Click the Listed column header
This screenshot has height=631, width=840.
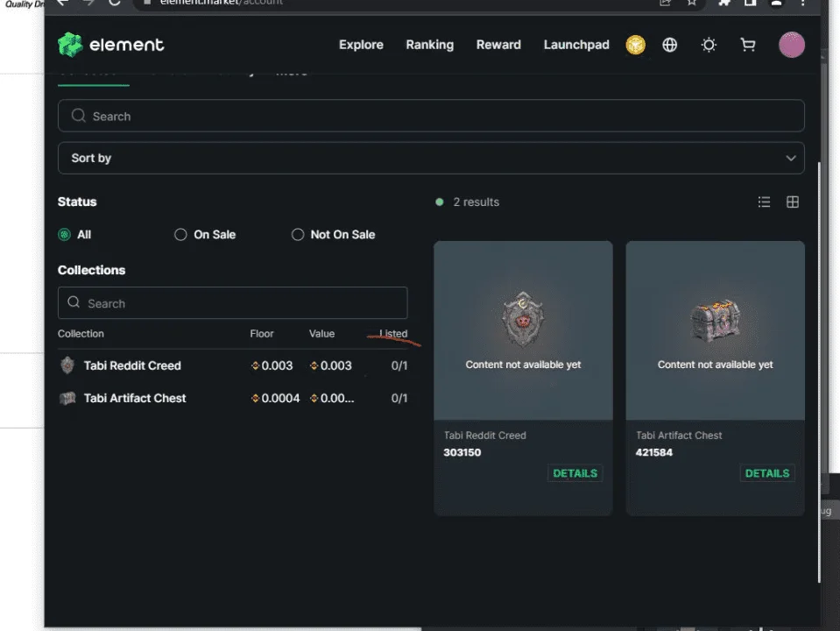point(393,333)
